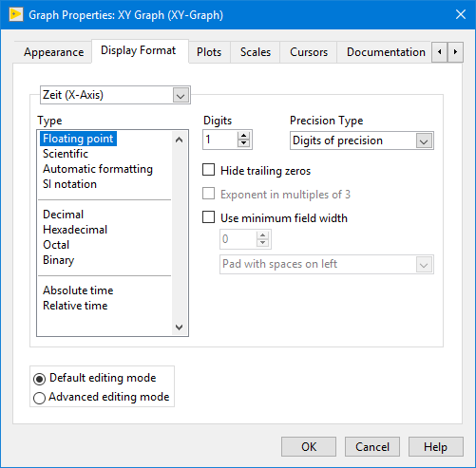Viewport: 476px width, 468px height.
Task: Click the Cancel button
Action: click(372, 447)
